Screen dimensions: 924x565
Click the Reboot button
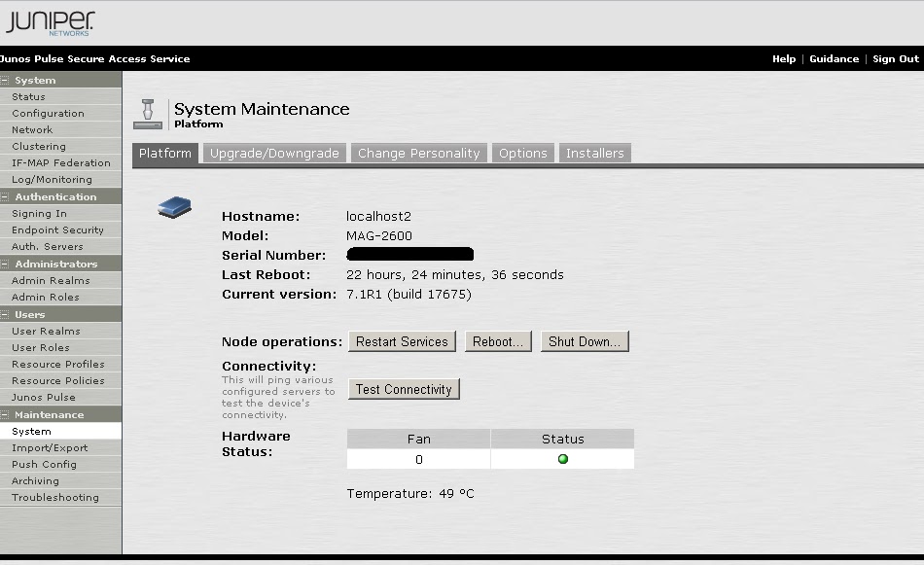[498, 341]
